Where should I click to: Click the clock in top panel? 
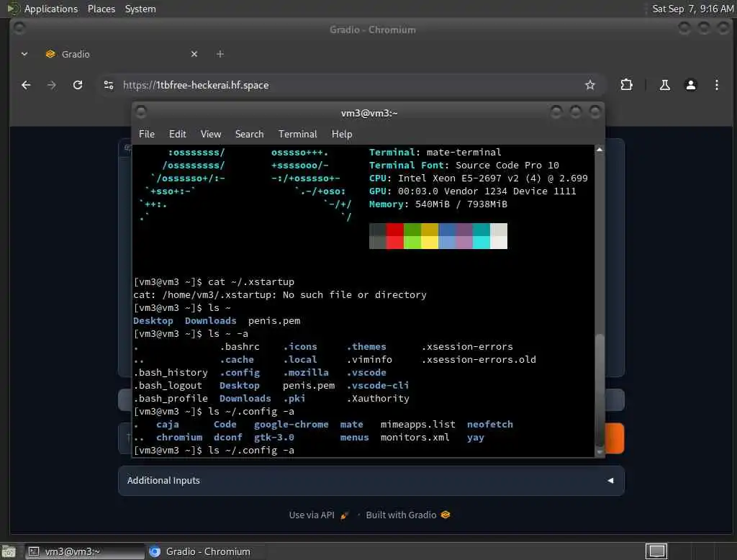tap(693, 9)
